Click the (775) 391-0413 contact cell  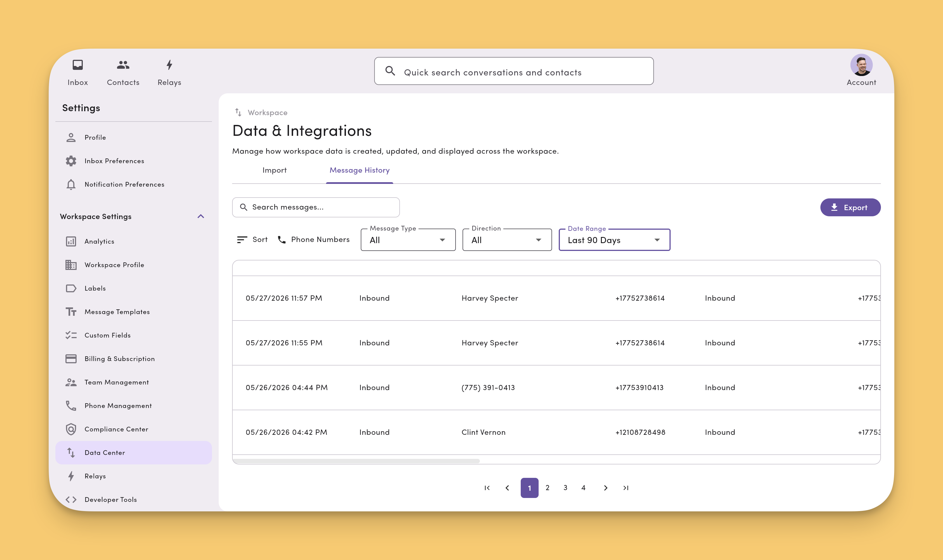488,388
